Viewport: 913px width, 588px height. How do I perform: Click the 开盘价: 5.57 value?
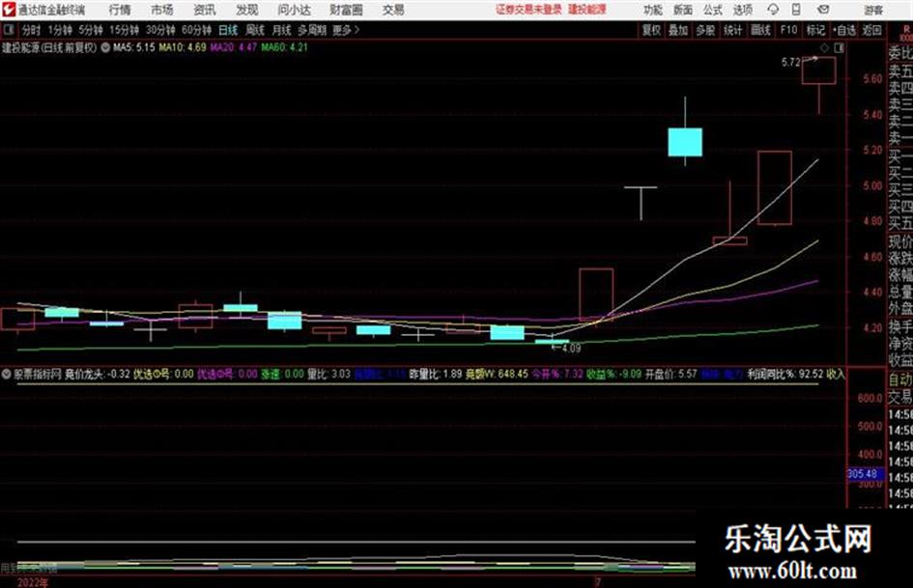pos(670,375)
